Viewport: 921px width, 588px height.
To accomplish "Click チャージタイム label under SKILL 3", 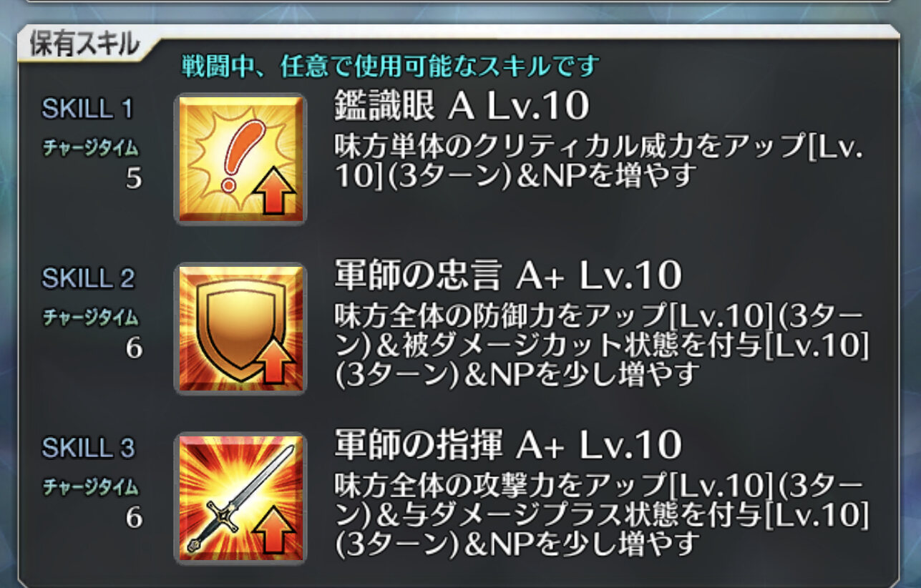I will [90, 487].
